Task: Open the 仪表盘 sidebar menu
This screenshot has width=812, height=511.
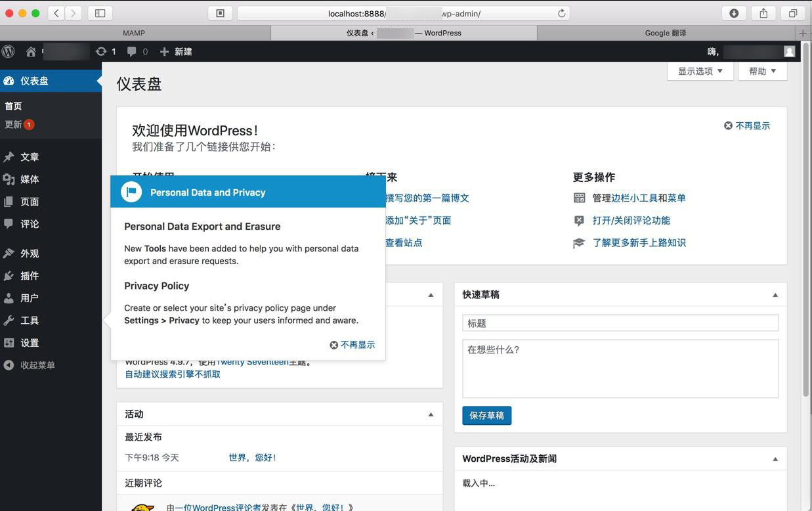Action: (x=51, y=81)
